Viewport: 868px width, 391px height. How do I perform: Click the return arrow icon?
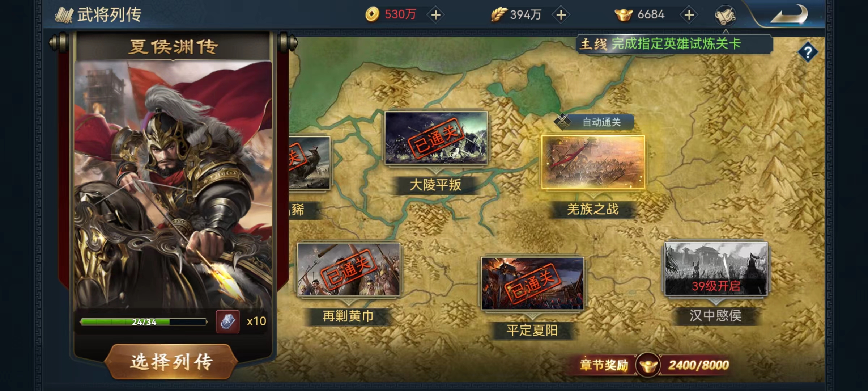coord(789,15)
